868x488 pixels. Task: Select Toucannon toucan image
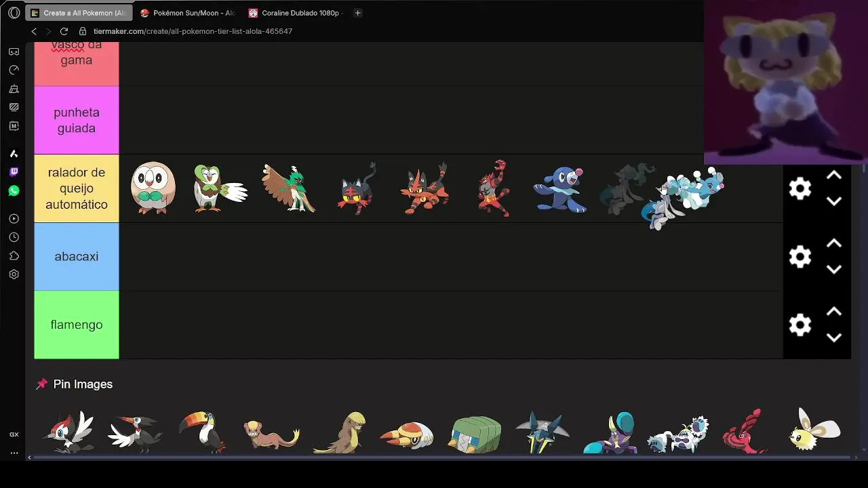(x=203, y=432)
